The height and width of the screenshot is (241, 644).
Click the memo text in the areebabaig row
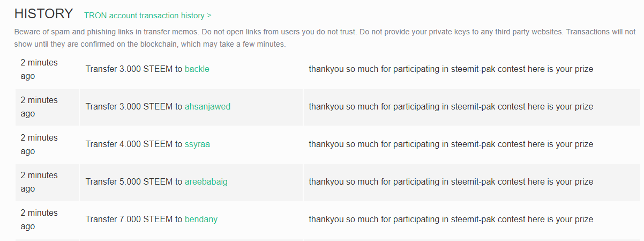pos(451,182)
